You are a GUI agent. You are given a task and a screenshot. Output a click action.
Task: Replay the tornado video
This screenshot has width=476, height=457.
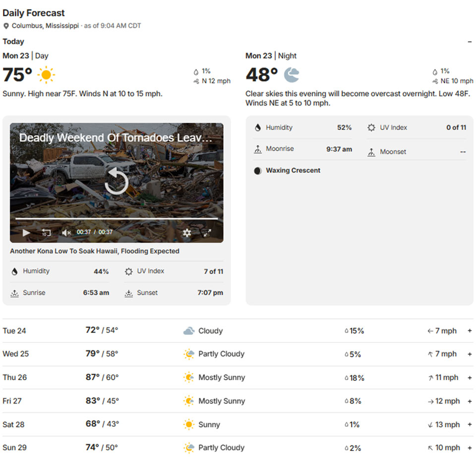point(117,181)
